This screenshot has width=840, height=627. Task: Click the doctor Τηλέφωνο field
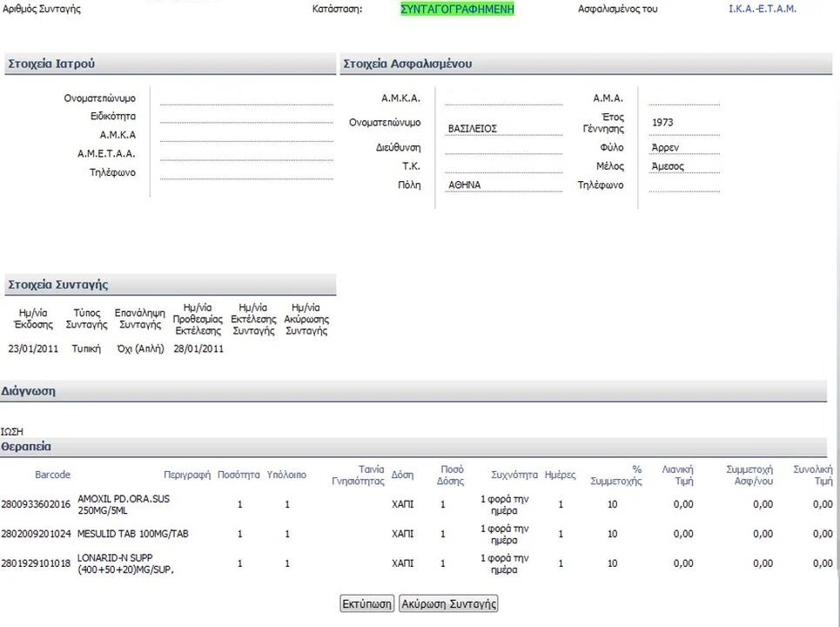point(246,172)
